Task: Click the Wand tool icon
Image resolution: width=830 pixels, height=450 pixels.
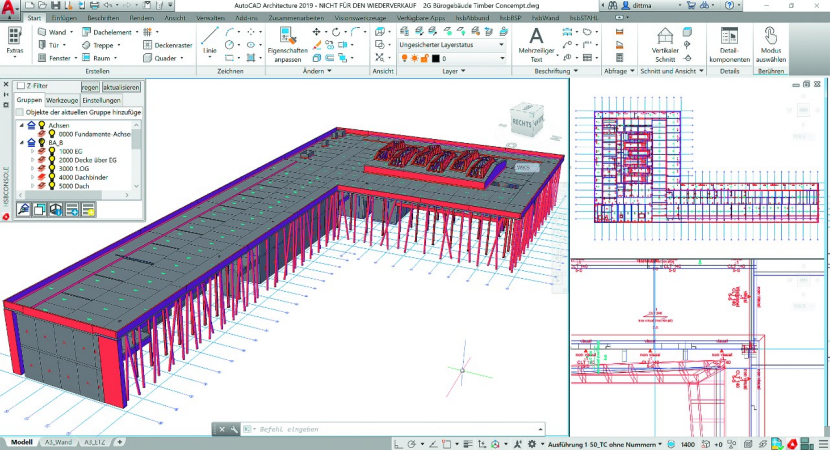Action: click(x=42, y=32)
